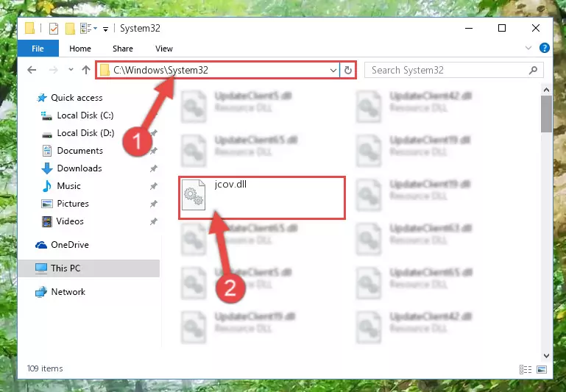Click the This PC monitor icon

(41, 268)
